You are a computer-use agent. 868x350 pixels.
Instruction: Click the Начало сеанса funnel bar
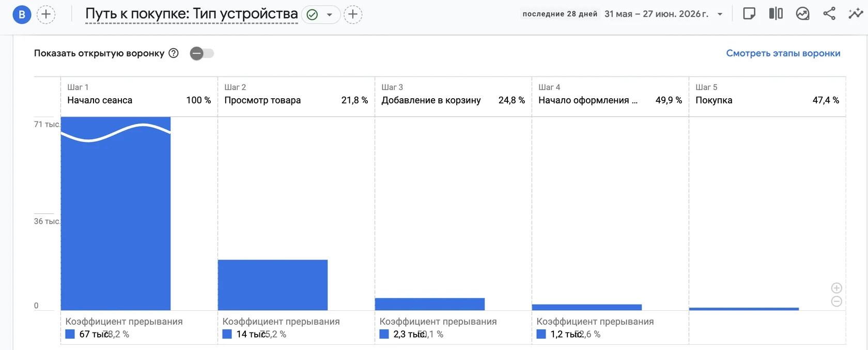click(116, 214)
